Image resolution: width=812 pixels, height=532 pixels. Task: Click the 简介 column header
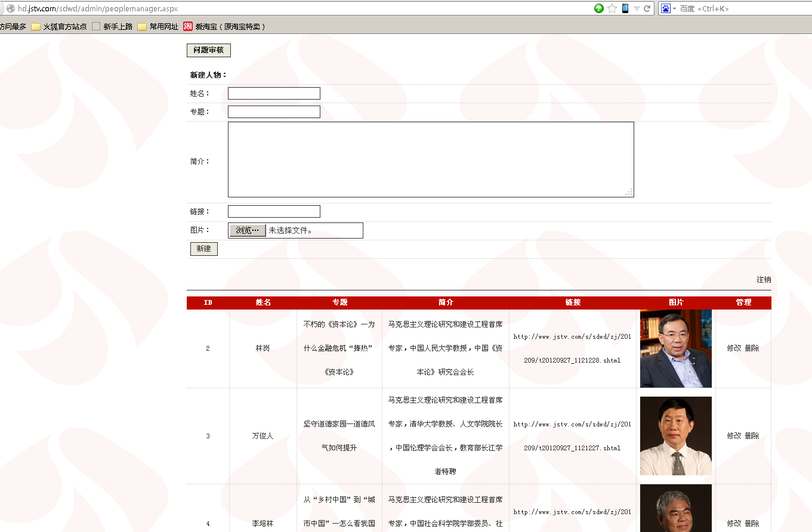(446, 302)
